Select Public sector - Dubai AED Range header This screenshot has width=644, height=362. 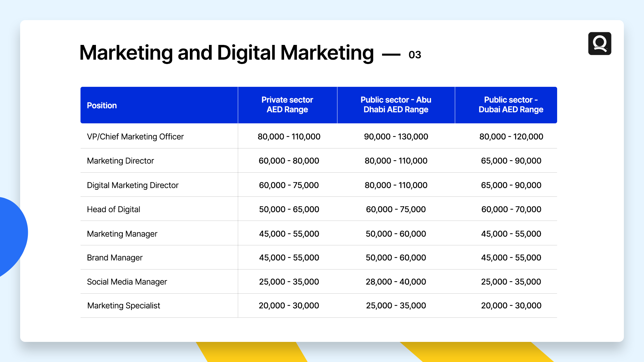[x=511, y=105]
